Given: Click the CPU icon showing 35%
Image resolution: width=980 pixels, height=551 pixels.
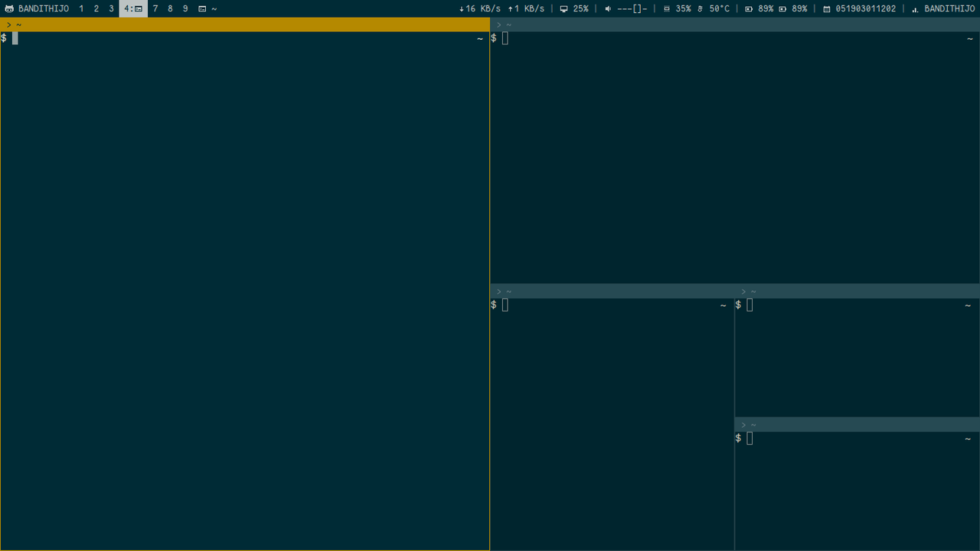Looking at the screenshot, I should [x=667, y=9].
